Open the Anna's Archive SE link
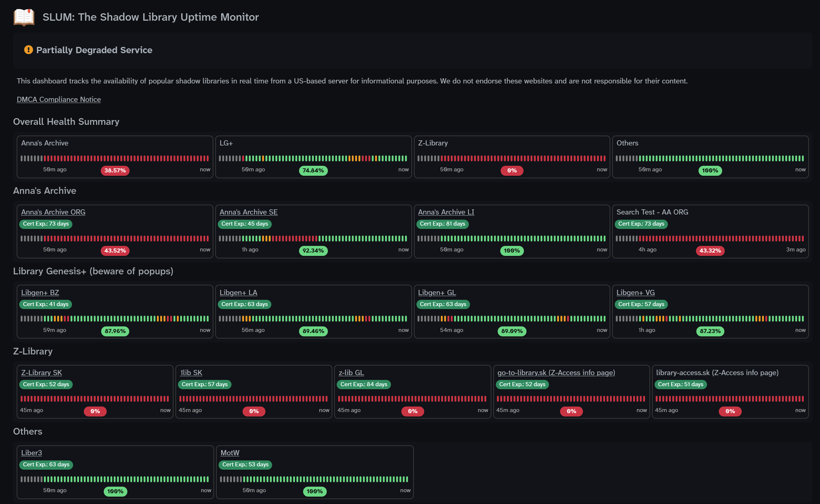 click(248, 212)
